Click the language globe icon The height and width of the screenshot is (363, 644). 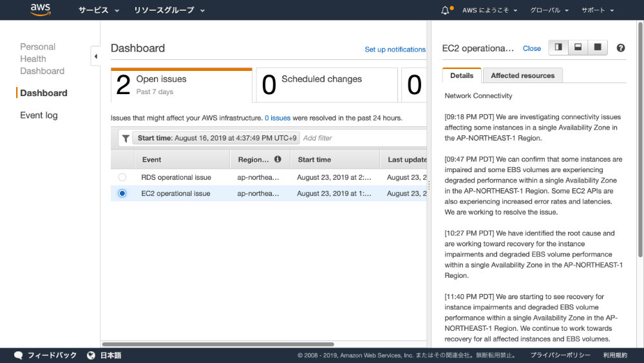tap(91, 355)
